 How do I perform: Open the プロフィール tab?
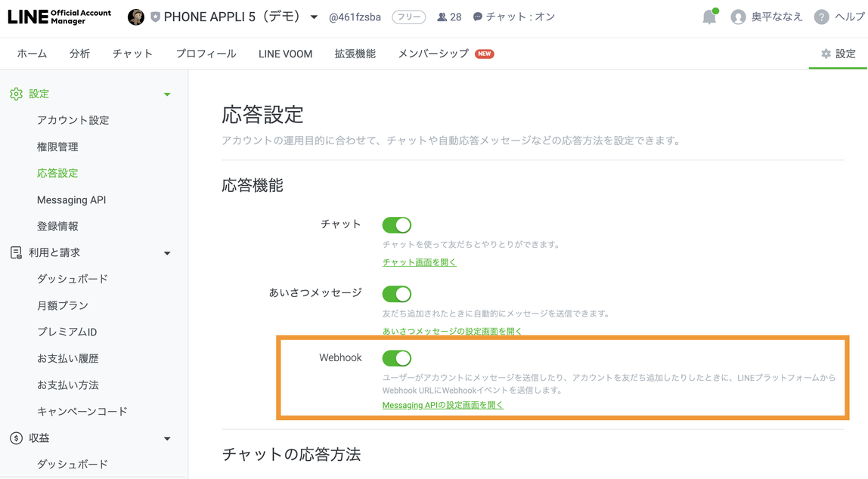[x=206, y=54]
